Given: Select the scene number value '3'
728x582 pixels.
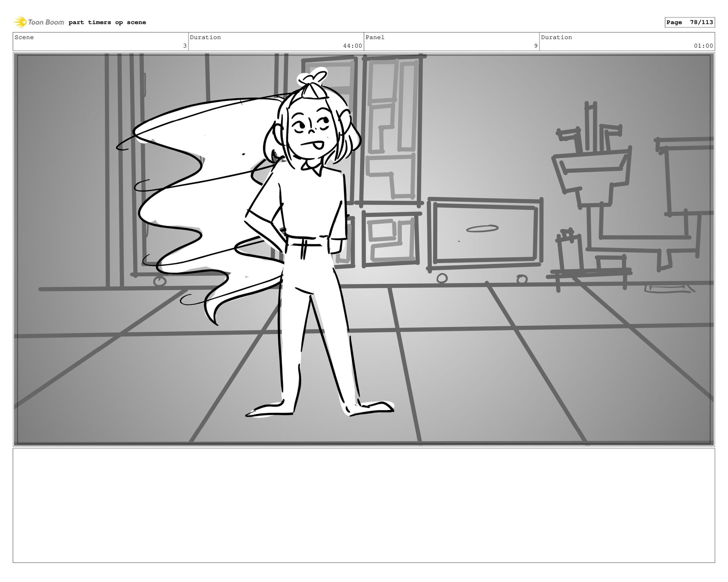Looking at the screenshot, I should (185, 46).
